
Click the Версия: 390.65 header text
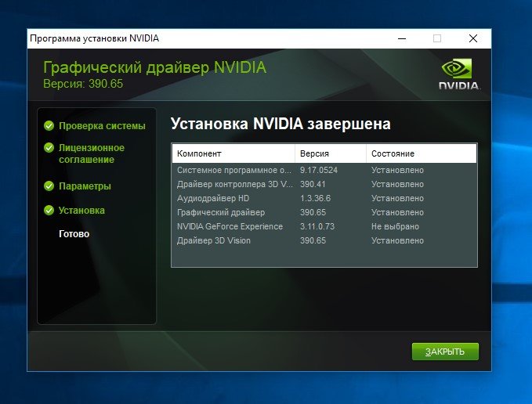tap(83, 84)
